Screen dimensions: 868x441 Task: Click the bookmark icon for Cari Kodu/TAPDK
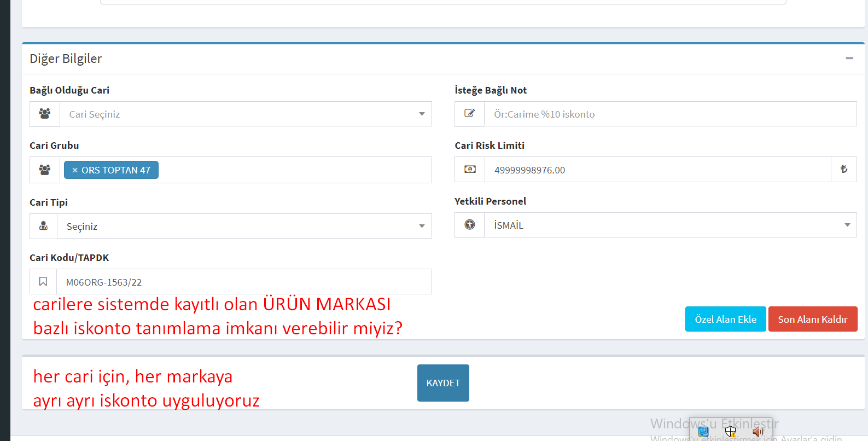pos(43,282)
